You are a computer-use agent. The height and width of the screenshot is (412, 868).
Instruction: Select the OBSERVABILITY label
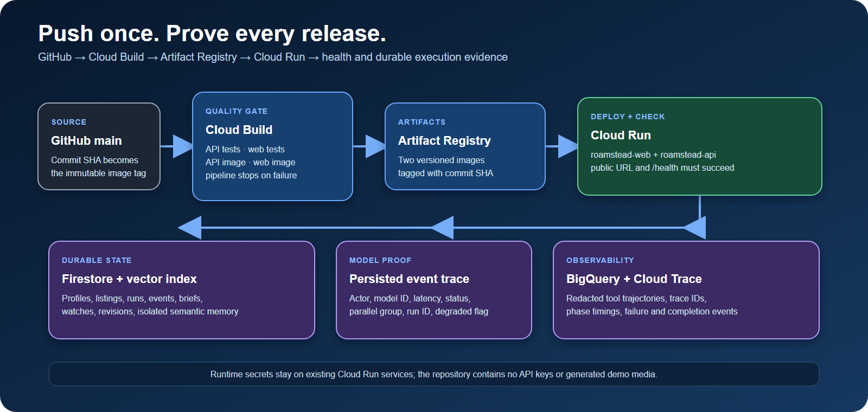pyautogui.click(x=600, y=260)
